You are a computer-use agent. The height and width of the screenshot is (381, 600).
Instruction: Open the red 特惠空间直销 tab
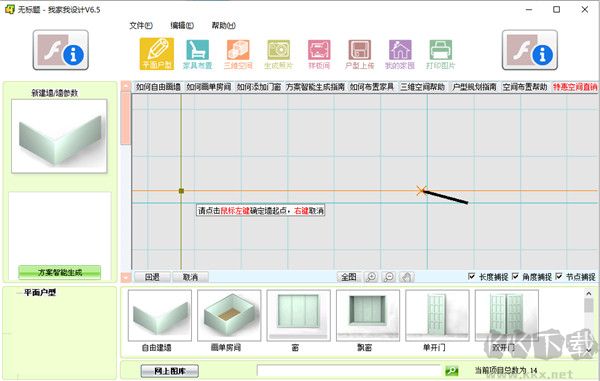tap(575, 87)
